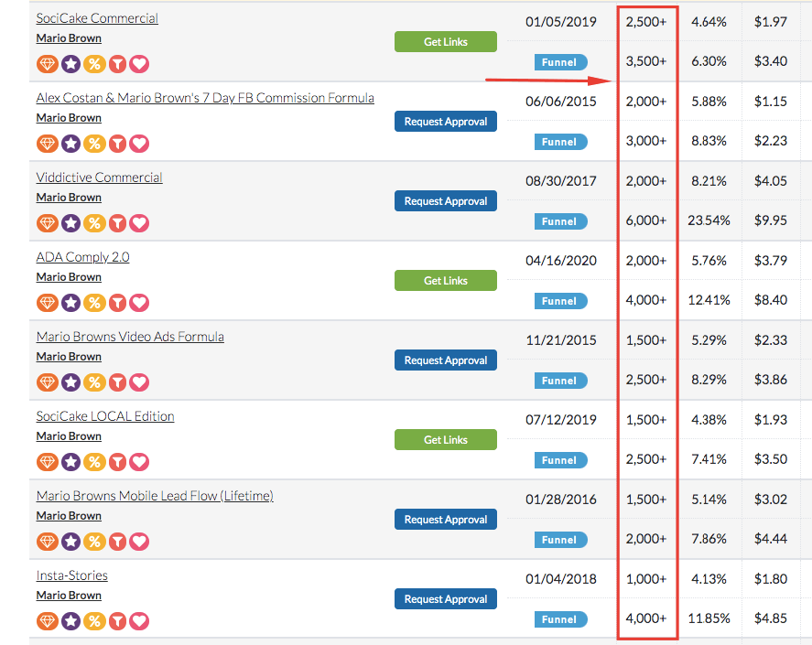Click the Funnel badge in Viddictive Commercial row
This screenshot has height=645, width=812.
pos(561,221)
